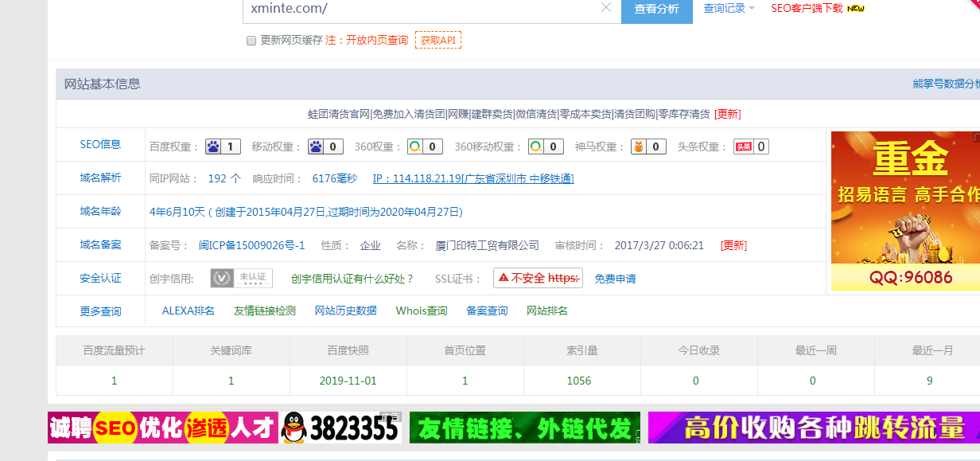The width and height of the screenshot is (980, 461).
Task: Click company name 厦门印特工贸有限公司
Action: [487, 245]
